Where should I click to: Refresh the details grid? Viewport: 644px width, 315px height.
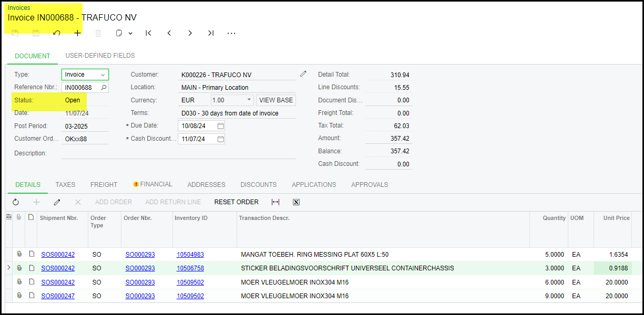(x=16, y=202)
